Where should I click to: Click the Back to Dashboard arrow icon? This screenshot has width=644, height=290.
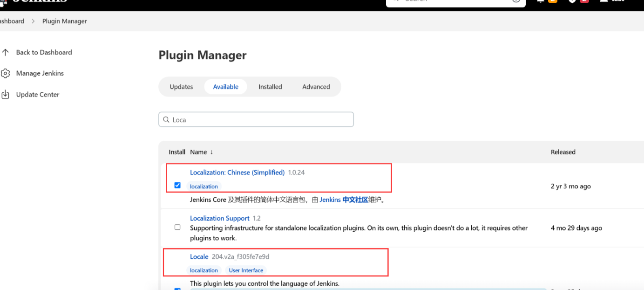(5, 52)
